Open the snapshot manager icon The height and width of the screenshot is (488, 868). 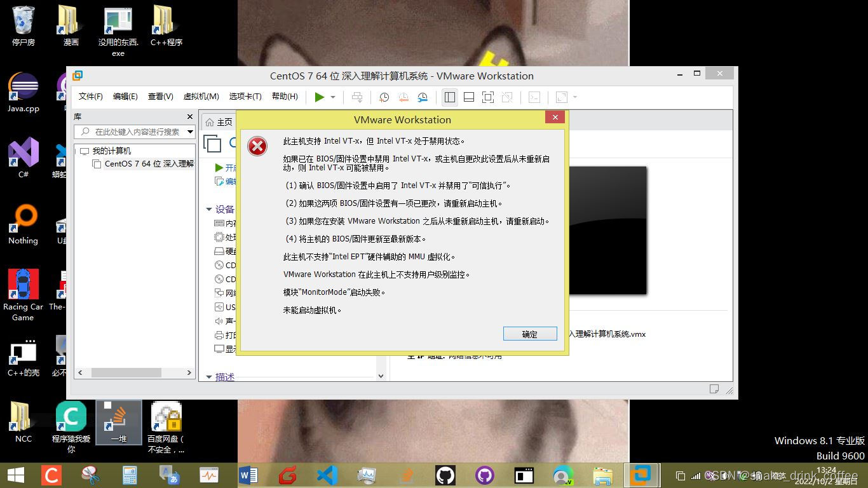pos(423,97)
